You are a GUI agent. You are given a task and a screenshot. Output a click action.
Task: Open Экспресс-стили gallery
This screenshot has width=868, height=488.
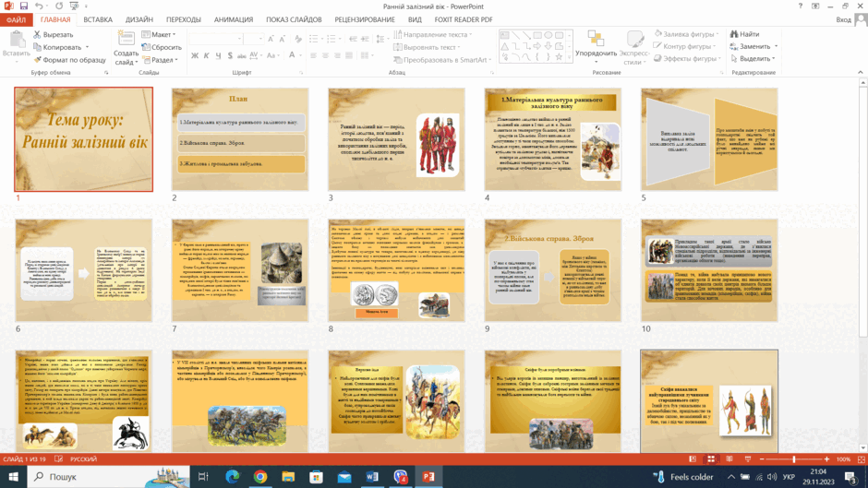634,48
